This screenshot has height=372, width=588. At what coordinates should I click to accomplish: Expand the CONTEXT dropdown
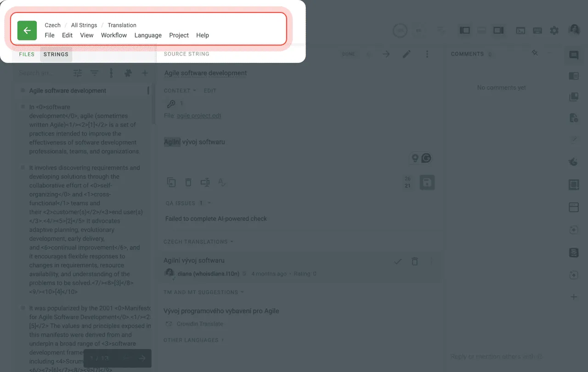coord(180,90)
